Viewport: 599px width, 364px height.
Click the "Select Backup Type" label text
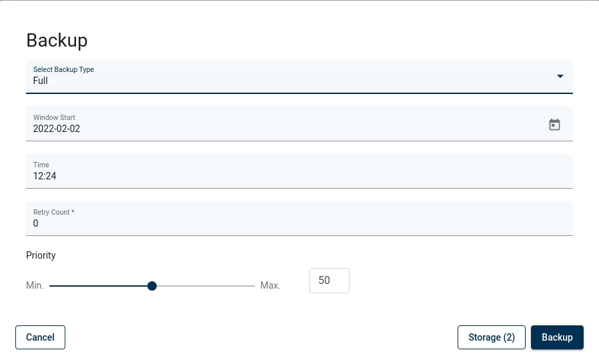(x=63, y=69)
